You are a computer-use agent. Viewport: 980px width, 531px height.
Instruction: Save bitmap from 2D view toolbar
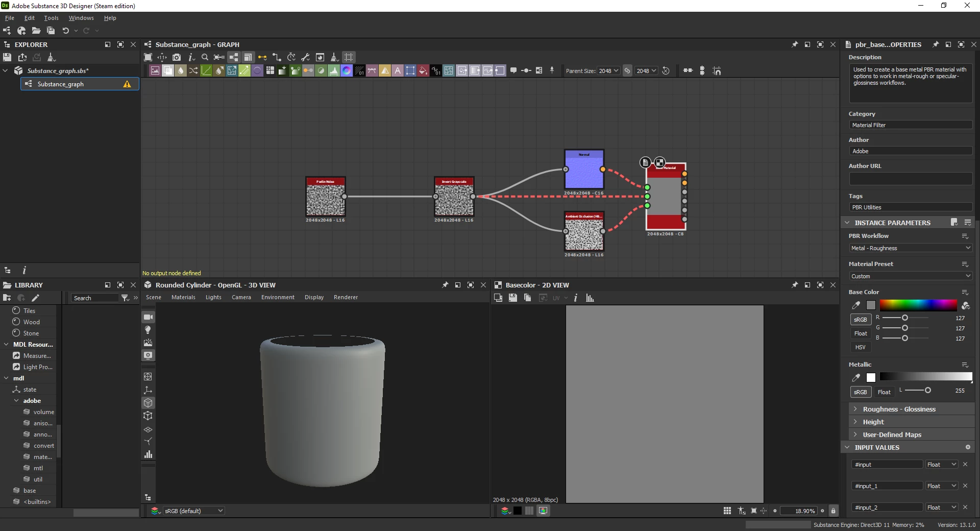[513, 298]
